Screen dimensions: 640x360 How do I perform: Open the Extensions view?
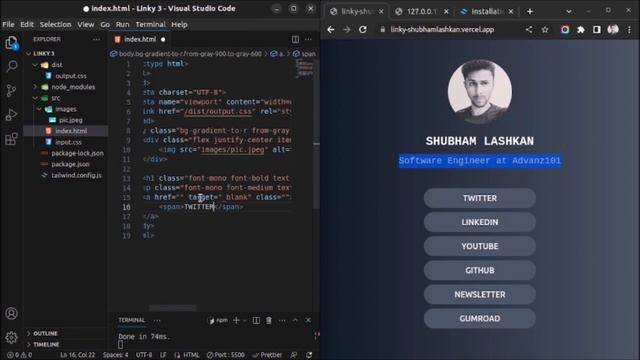click(x=11, y=139)
